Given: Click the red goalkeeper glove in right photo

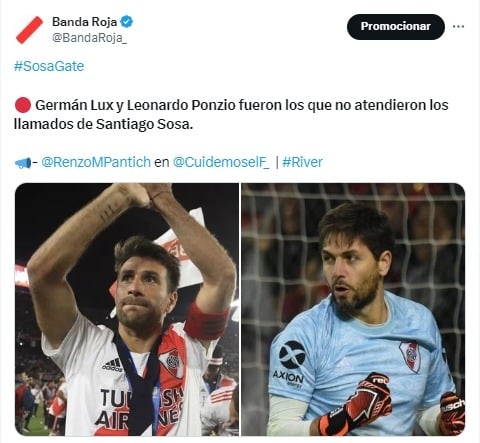Looking at the screenshot, I should point(357,404).
